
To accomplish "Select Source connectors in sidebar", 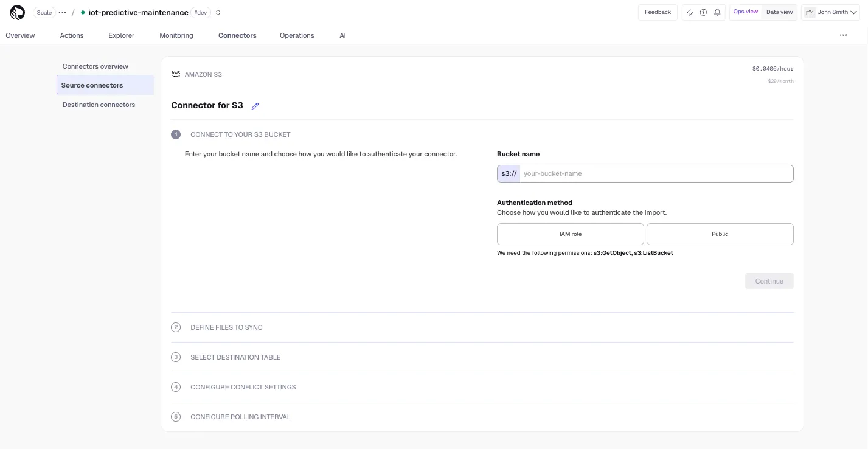I will point(105,85).
